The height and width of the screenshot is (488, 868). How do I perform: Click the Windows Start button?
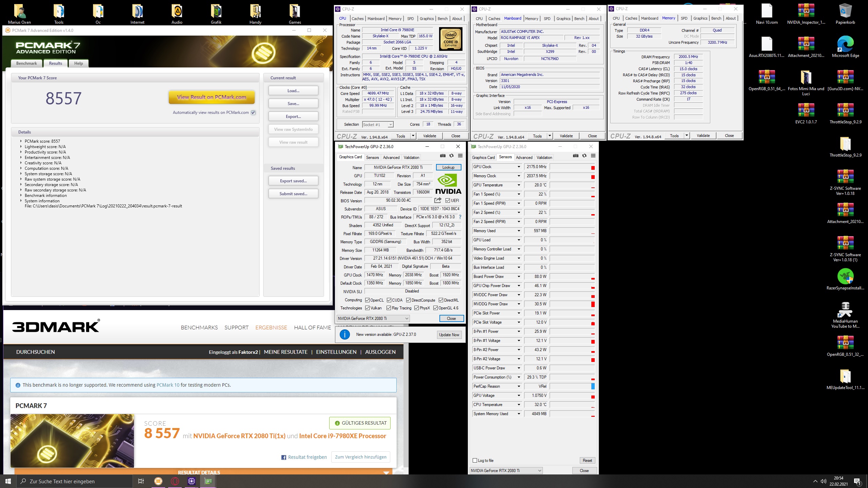pyautogui.click(x=8, y=481)
